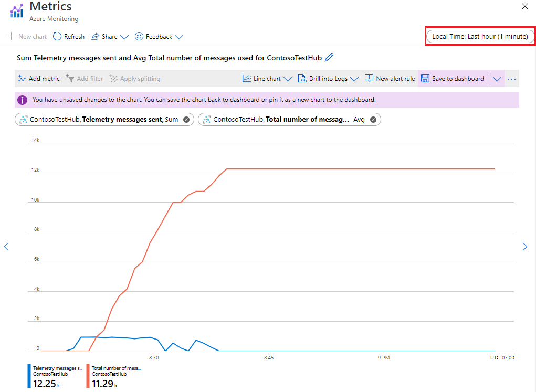Select the Add filter option
Image resolution: width=536 pixels, height=392 pixels.
(83, 78)
